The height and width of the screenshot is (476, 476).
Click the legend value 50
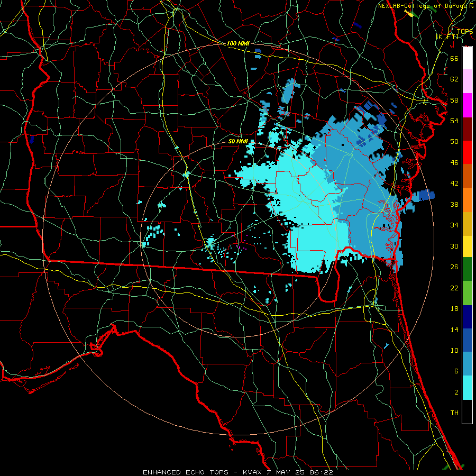tap(454, 142)
